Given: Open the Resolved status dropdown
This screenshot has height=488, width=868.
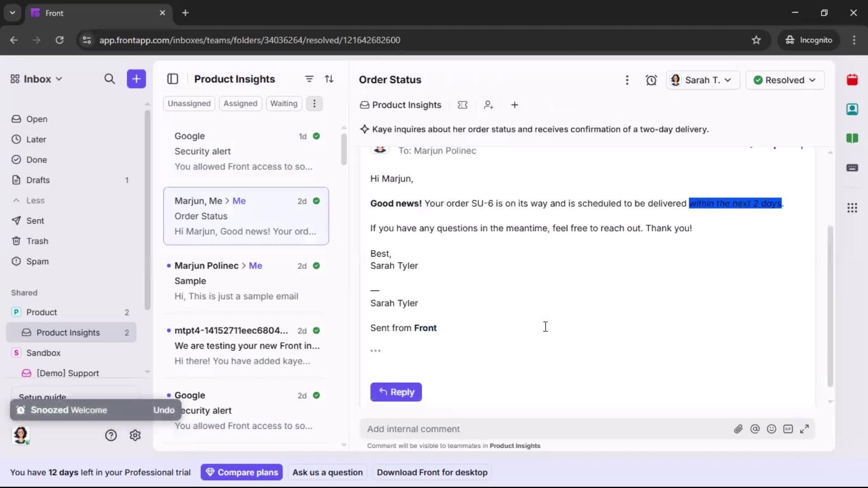Looking at the screenshot, I should pyautogui.click(x=785, y=80).
